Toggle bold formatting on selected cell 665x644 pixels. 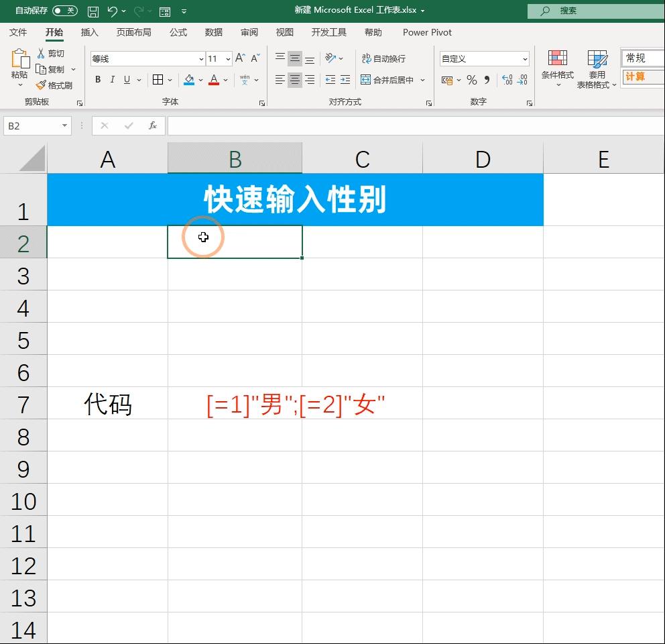[97, 80]
